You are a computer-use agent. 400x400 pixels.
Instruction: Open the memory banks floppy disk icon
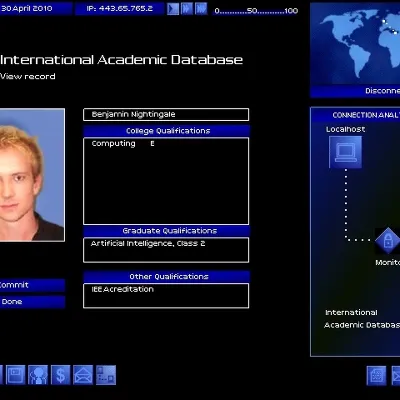tap(15, 375)
